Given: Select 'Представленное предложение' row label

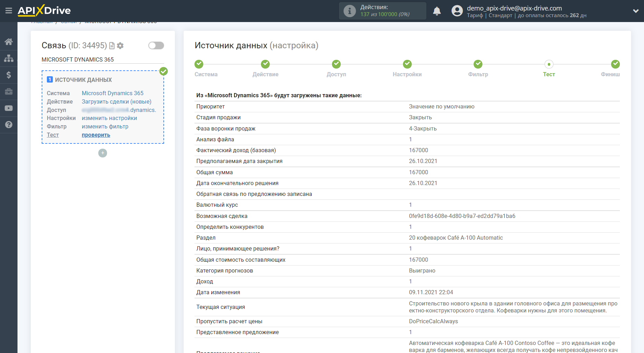Looking at the screenshot, I should [238, 332].
